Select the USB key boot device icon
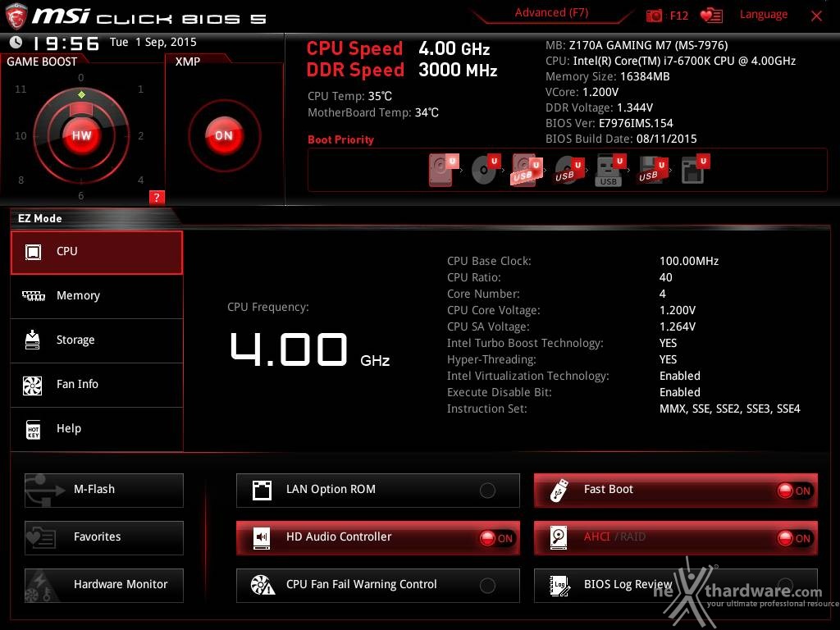840x630 pixels. pos(610,170)
